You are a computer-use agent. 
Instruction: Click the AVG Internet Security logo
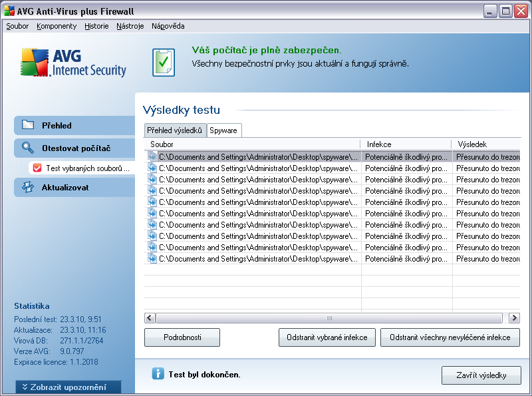tap(73, 63)
